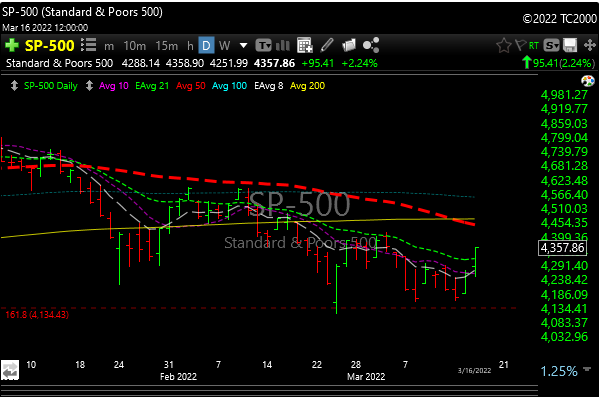Switch to 1-minute 'm' time frame
This screenshot has width=599, height=397.
pos(109,46)
